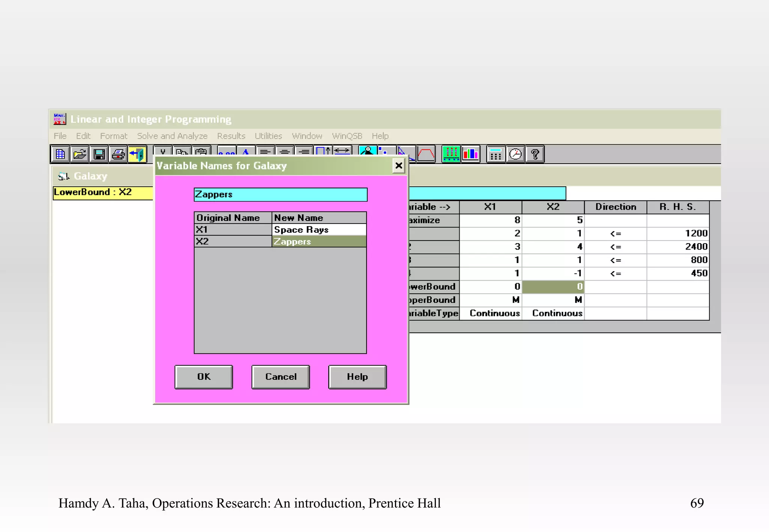Click the question mark help icon
769x532 pixels.
coord(535,154)
